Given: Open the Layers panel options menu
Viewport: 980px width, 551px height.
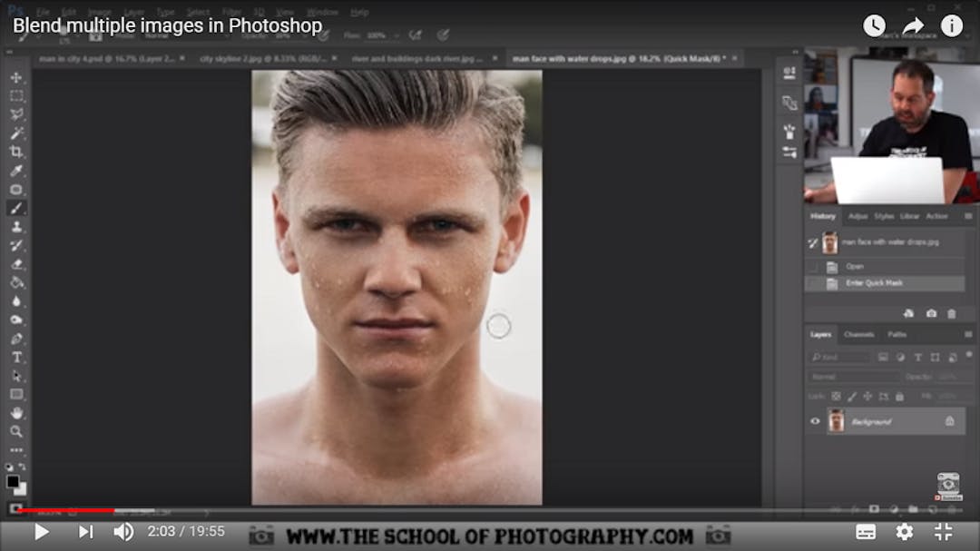Looking at the screenshot, I should 967,335.
